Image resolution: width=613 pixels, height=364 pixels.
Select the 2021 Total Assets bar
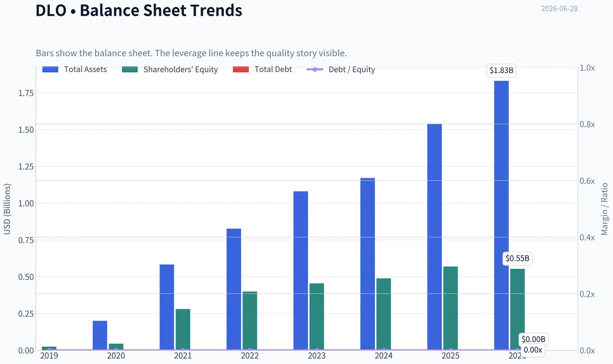pyautogui.click(x=167, y=307)
